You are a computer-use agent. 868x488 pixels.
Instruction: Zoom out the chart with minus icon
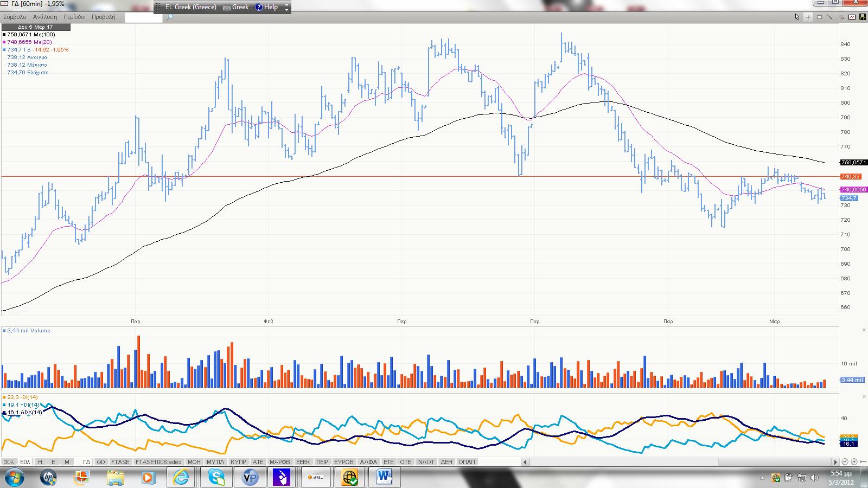click(x=845, y=462)
